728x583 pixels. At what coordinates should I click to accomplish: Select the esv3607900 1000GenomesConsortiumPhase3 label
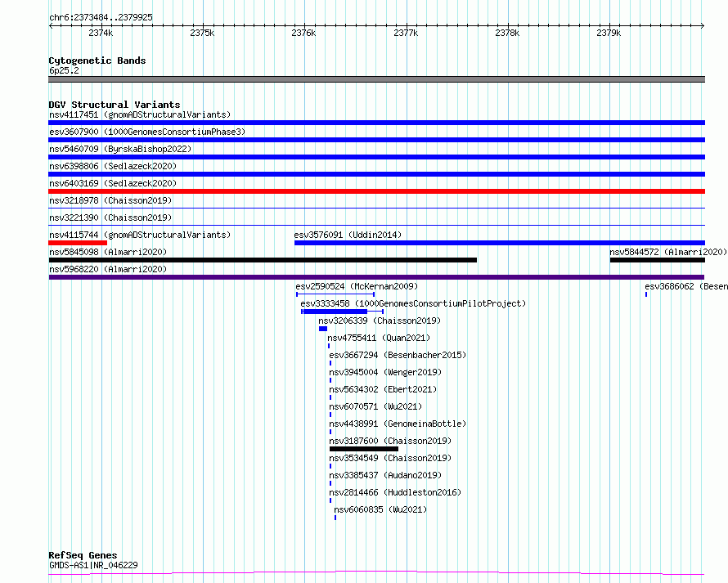pyautogui.click(x=147, y=132)
